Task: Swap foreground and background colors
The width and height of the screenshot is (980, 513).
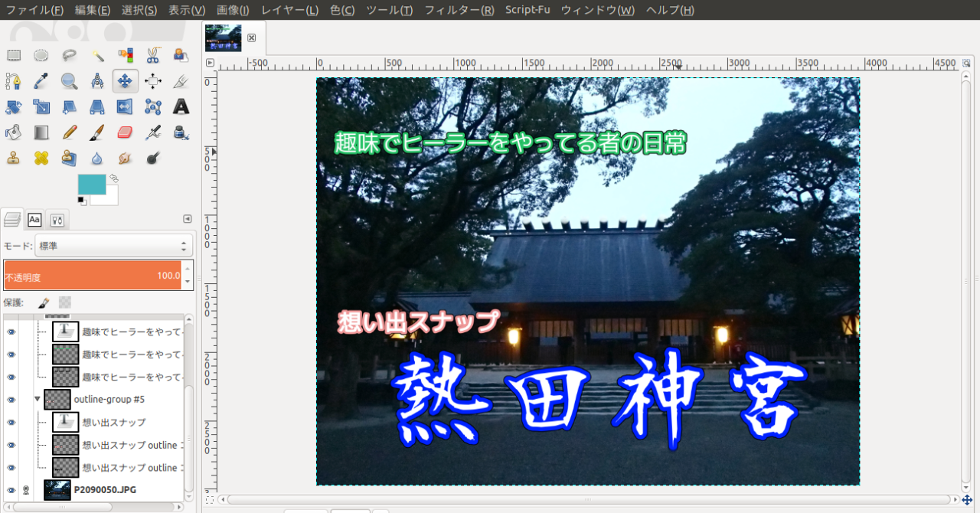Action: [114, 178]
